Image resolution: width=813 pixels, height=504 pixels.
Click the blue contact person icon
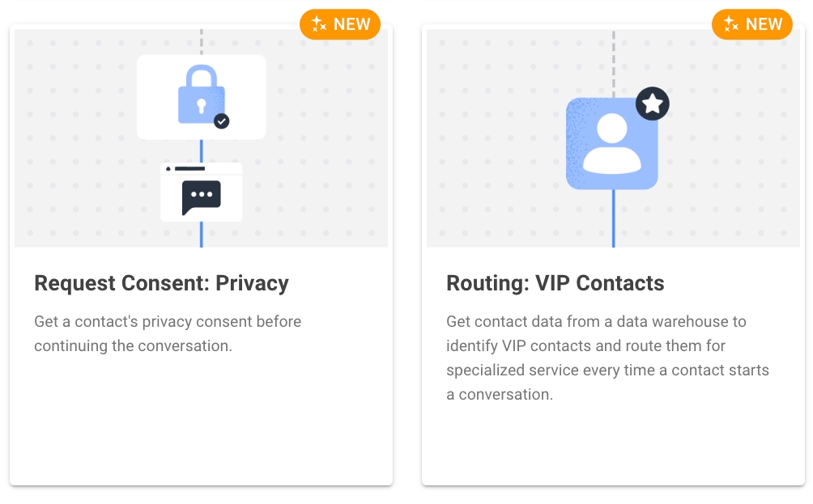(x=611, y=144)
